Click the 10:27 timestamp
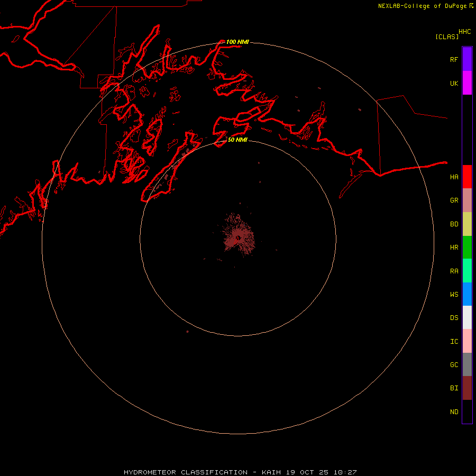 pos(345,472)
